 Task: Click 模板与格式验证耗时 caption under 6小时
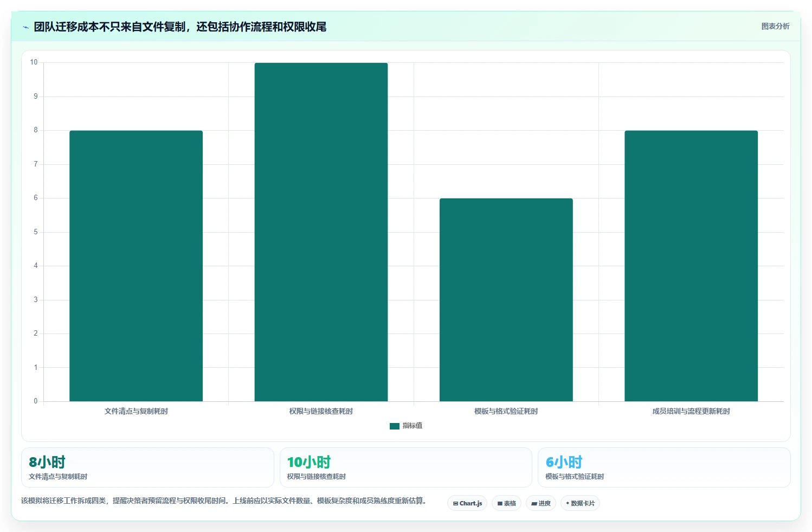tap(575, 477)
